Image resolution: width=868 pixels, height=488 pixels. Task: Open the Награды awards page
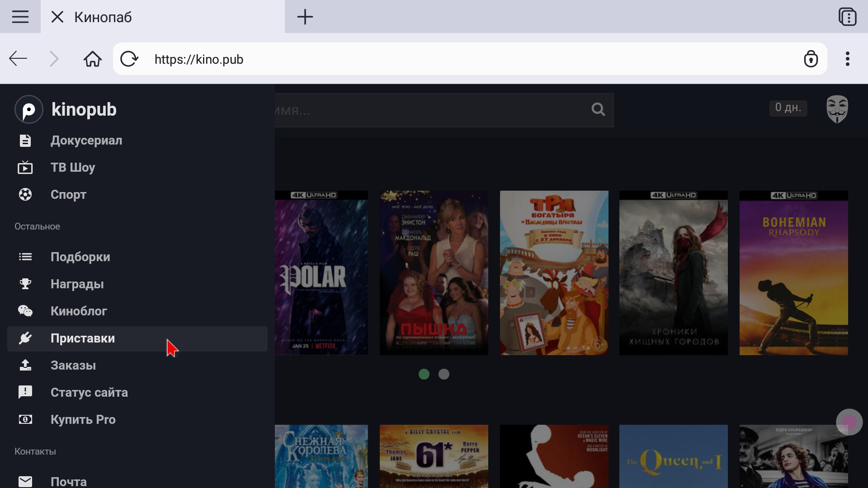77,284
